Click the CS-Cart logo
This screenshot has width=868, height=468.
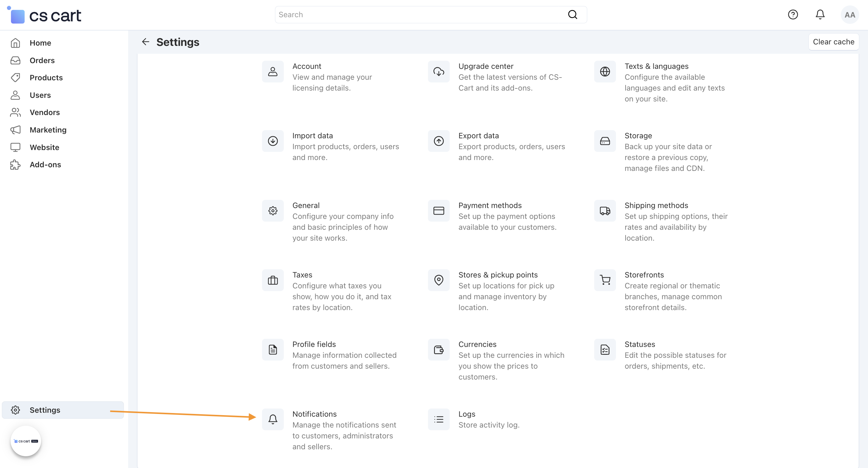44,15
